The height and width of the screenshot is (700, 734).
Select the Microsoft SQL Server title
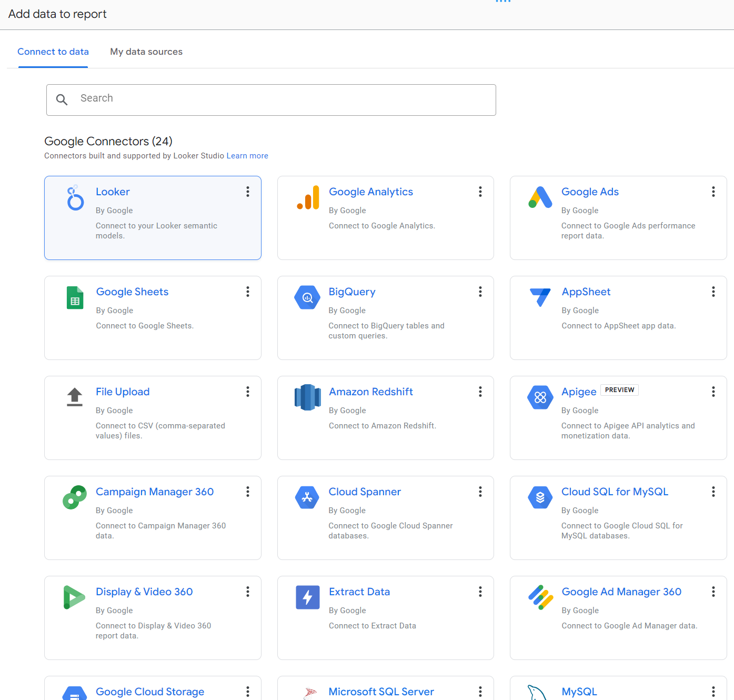point(381,692)
